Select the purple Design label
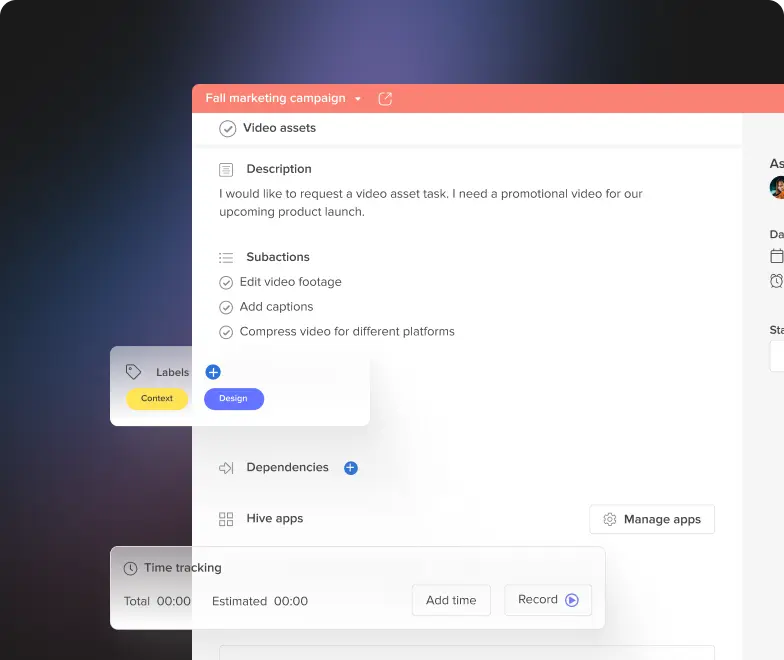This screenshot has width=784, height=660. (x=234, y=399)
